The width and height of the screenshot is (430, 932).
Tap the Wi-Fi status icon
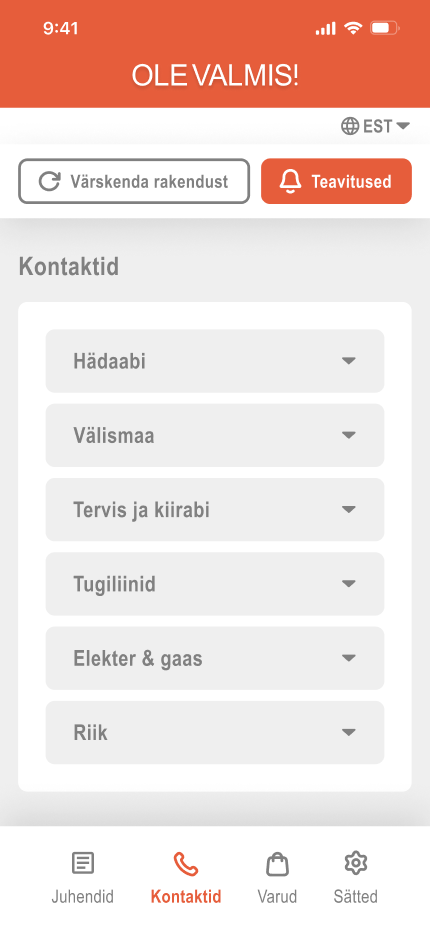(354, 28)
